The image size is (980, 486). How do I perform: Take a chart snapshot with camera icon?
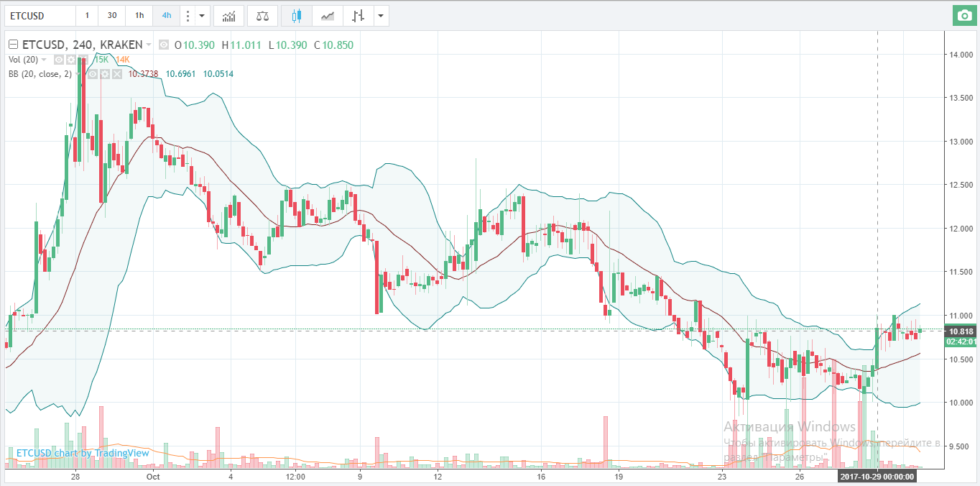(x=964, y=15)
